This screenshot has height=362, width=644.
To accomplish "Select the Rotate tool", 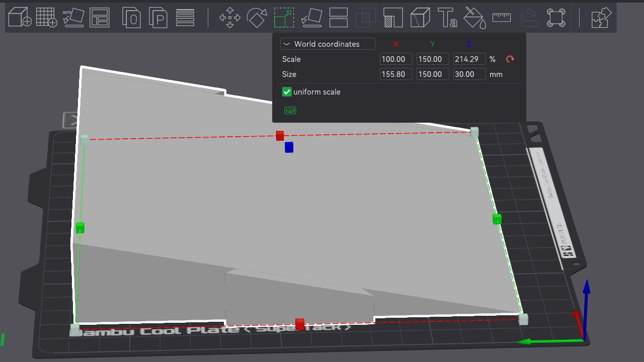I will [257, 17].
